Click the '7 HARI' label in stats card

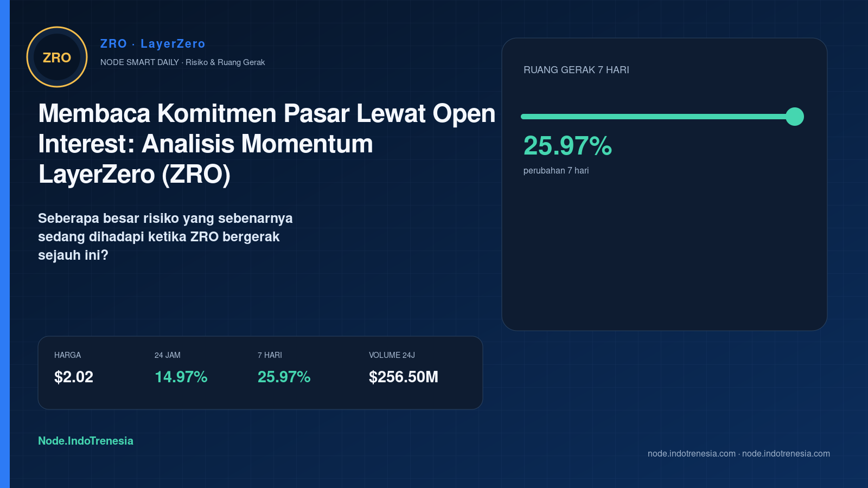click(x=270, y=355)
